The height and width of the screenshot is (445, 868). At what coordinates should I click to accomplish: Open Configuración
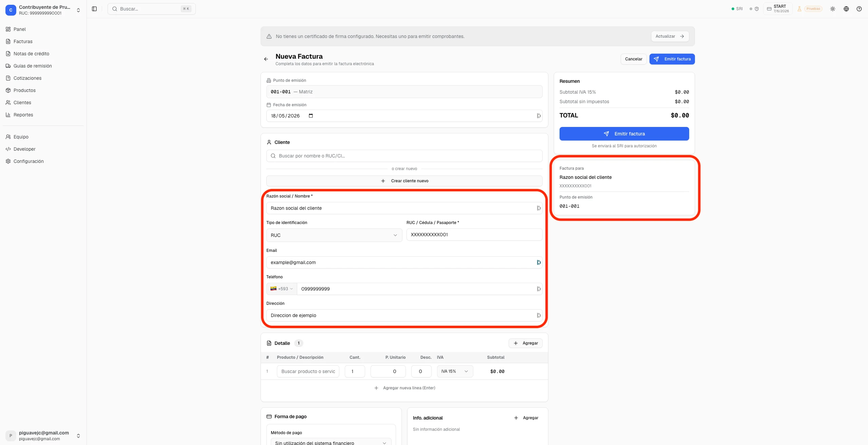click(x=43, y=161)
